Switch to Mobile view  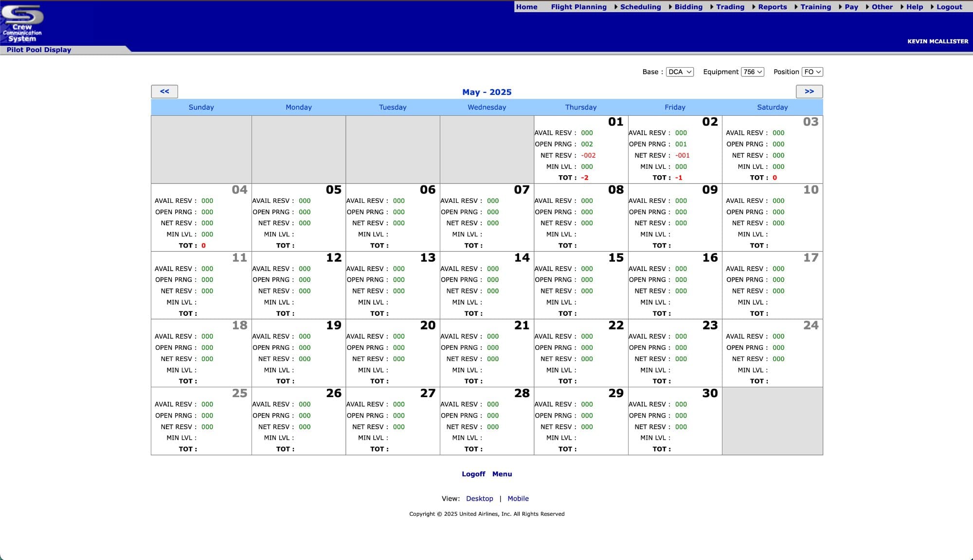(x=518, y=498)
